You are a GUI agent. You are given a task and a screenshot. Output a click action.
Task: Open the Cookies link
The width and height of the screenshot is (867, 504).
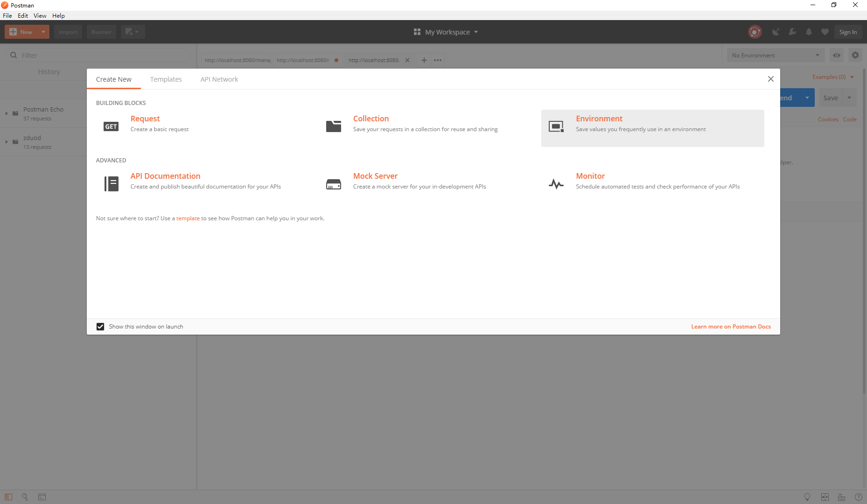[x=828, y=119]
